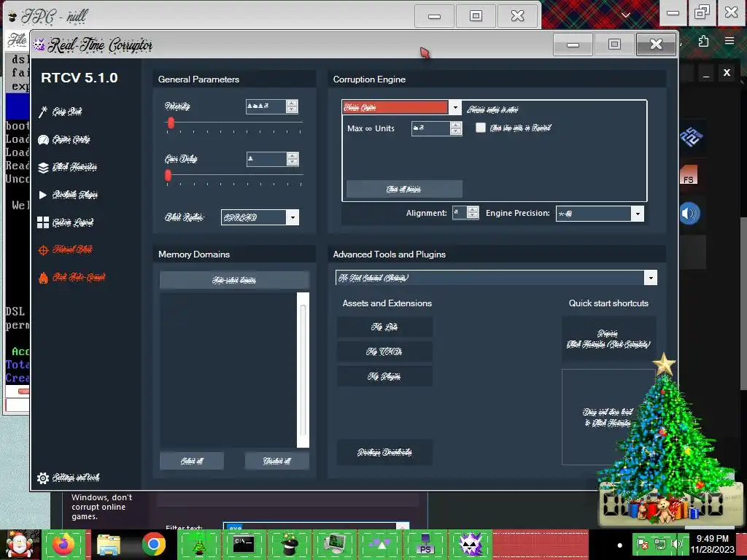This screenshot has height=560, width=747.
Task: Open File Explorer from the taskbar
Action: click(109, 544)
